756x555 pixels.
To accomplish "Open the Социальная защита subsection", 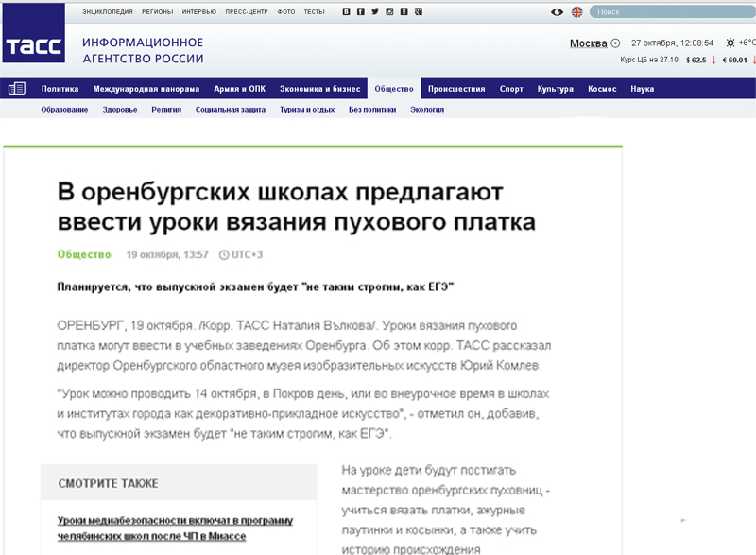I will coord(231,110).
